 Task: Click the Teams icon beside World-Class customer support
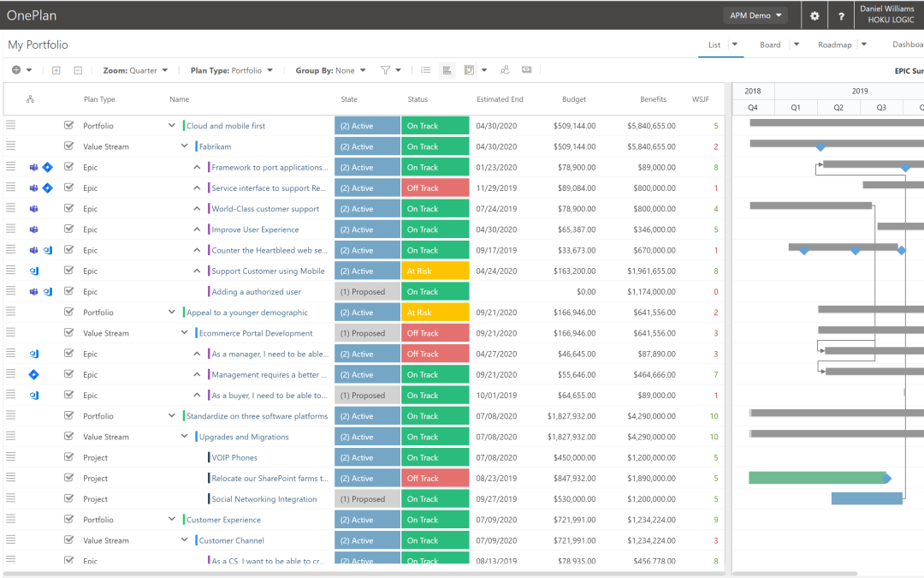pyautogui.click(x=33, y=208)
